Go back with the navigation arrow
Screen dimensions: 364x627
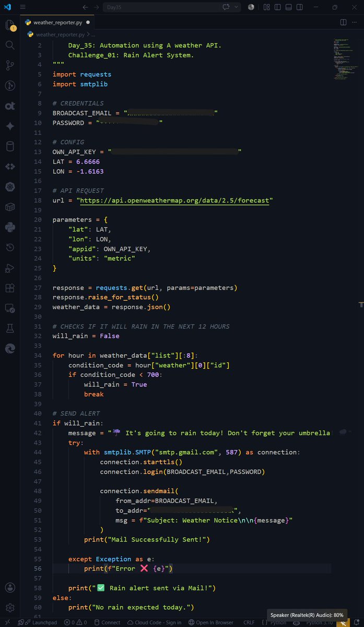pyautogui.click(x=85, y=7)
